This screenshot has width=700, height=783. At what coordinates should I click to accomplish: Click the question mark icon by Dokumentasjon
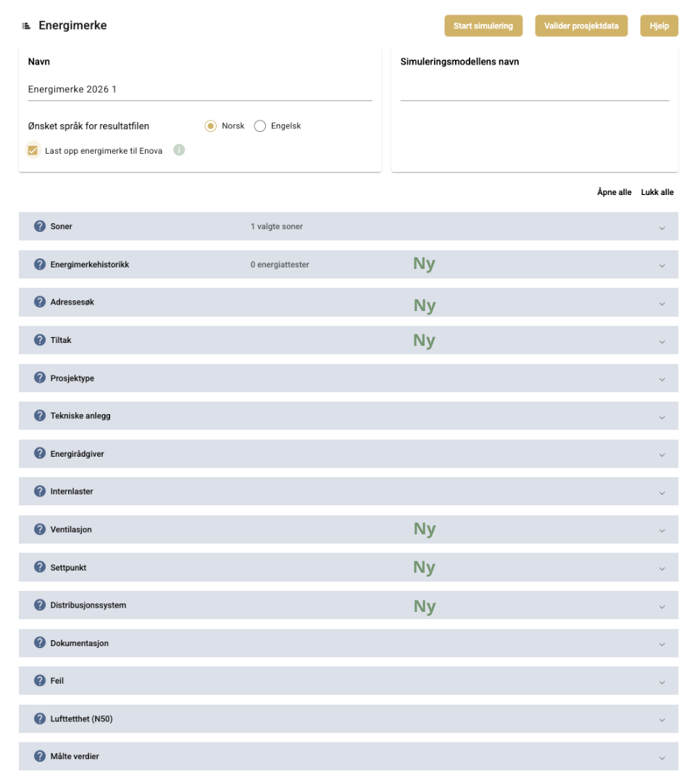click(x=40, y=643)
